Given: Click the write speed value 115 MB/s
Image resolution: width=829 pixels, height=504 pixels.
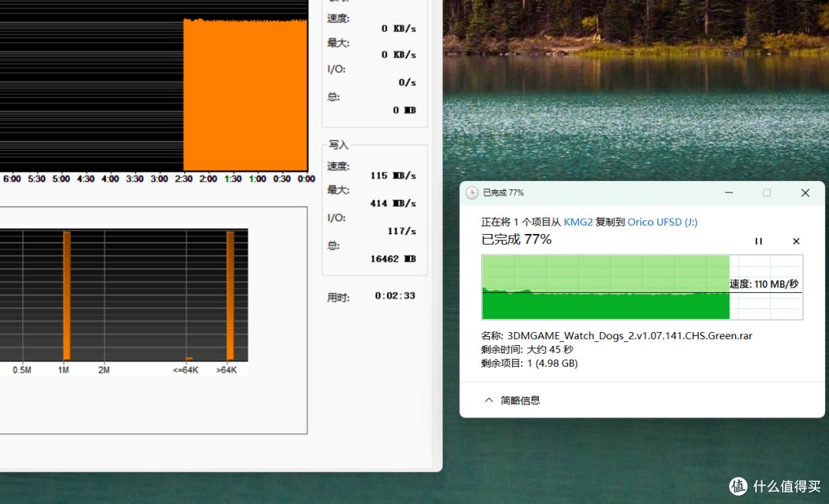Looking at the screenshot, I should coord(393,176).
